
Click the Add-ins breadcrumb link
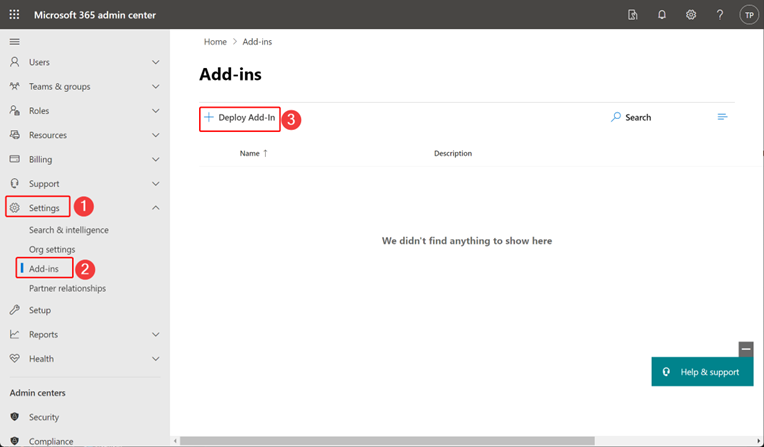(257, 42)
